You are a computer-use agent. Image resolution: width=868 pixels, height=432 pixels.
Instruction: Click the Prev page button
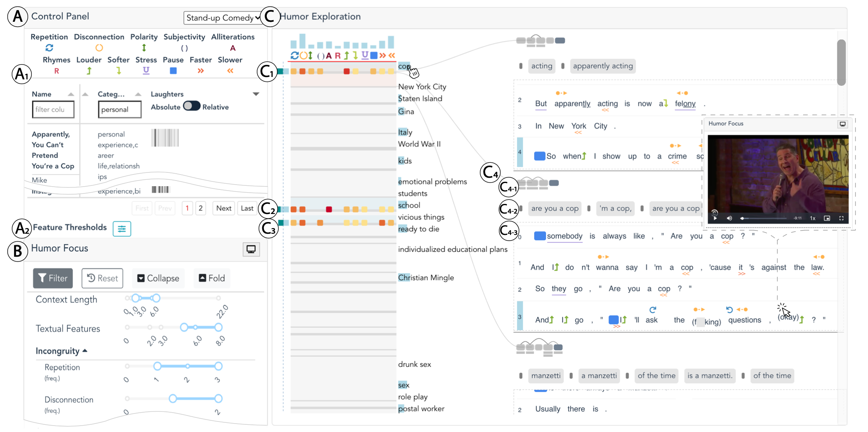click(165, 208)
